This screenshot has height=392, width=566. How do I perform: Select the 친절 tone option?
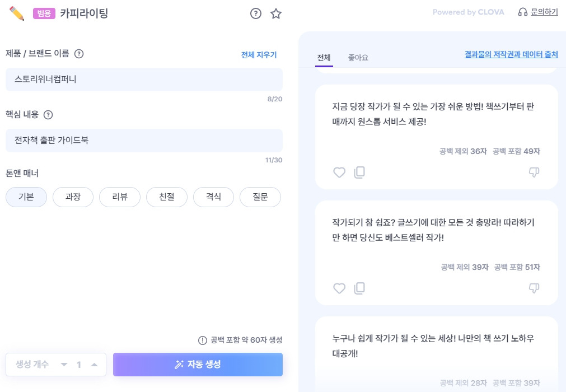(x=166, y=197)
